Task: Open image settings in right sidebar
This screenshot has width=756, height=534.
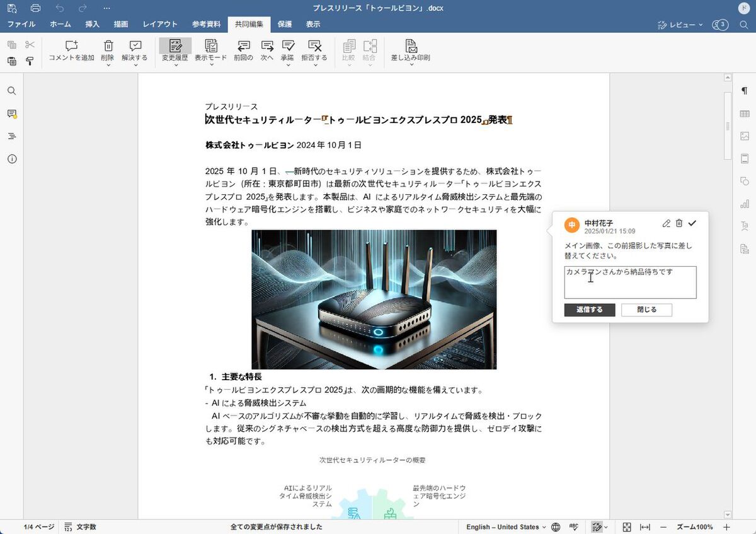Action: pos(745,136)
